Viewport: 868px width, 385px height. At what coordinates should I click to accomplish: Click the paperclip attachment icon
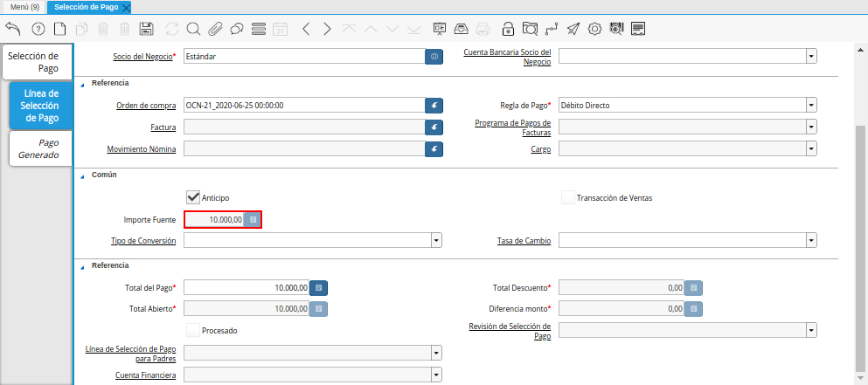tap(215, 29)
